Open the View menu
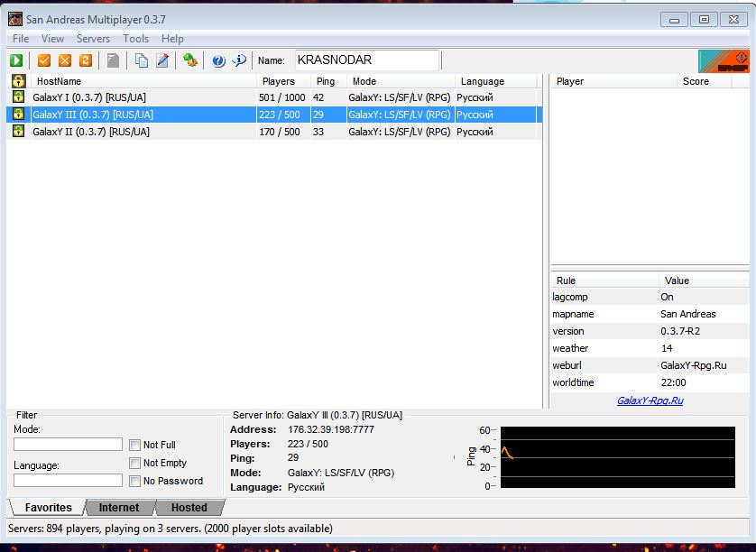 click(x=52, y=39)
